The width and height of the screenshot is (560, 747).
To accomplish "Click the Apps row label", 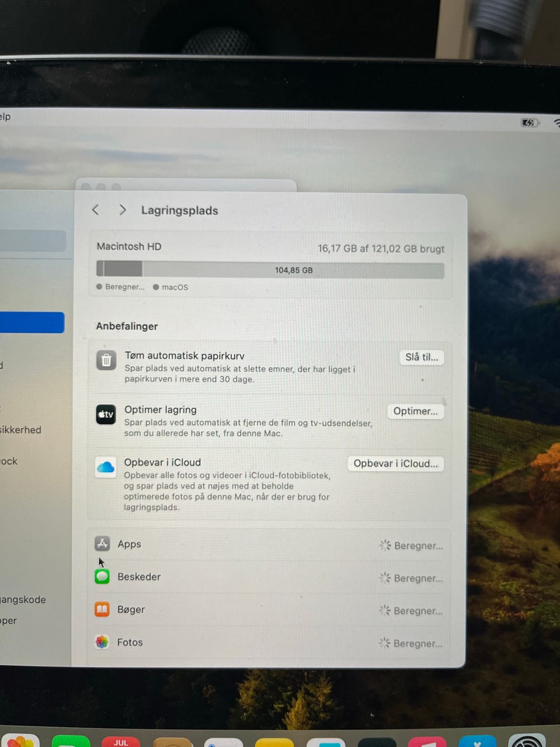I will tap(129, 544).
